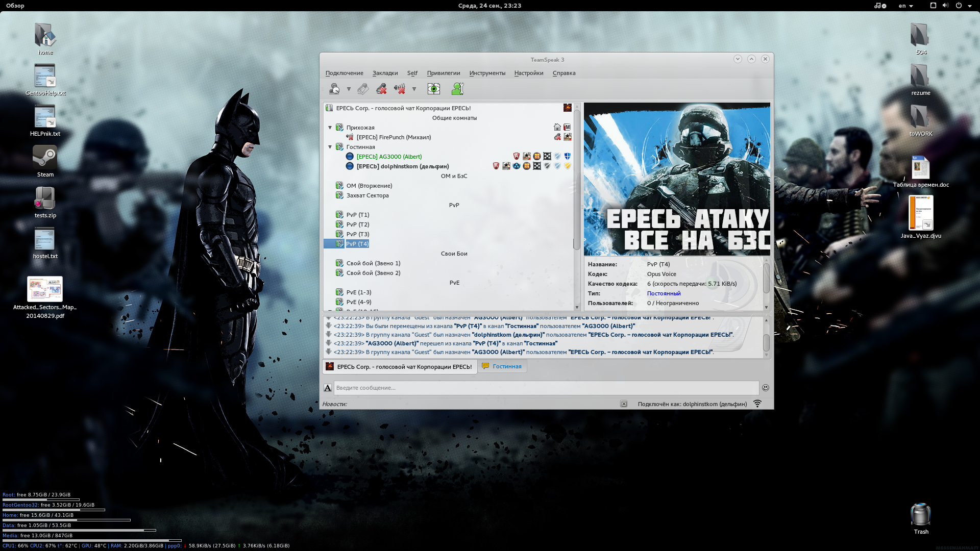Open the Справка menu
Image resolution: width=980 pixels, height=551 pixels.
click(x=564, y=73)
